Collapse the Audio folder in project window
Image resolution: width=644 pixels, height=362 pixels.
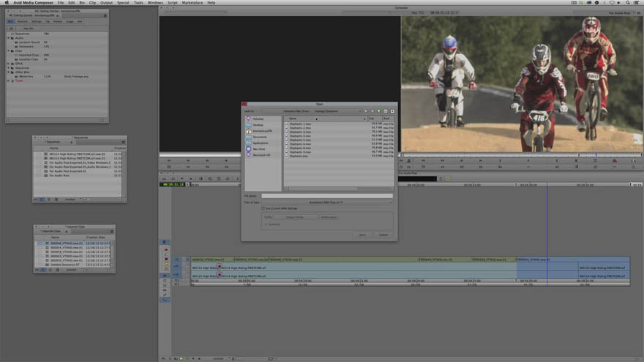click(x=9, y=38)
